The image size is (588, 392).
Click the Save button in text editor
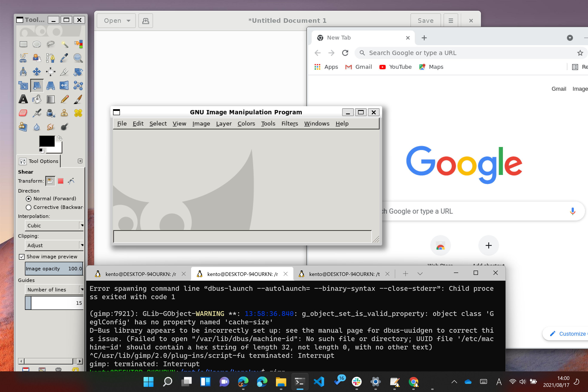(x=425, y=20)
